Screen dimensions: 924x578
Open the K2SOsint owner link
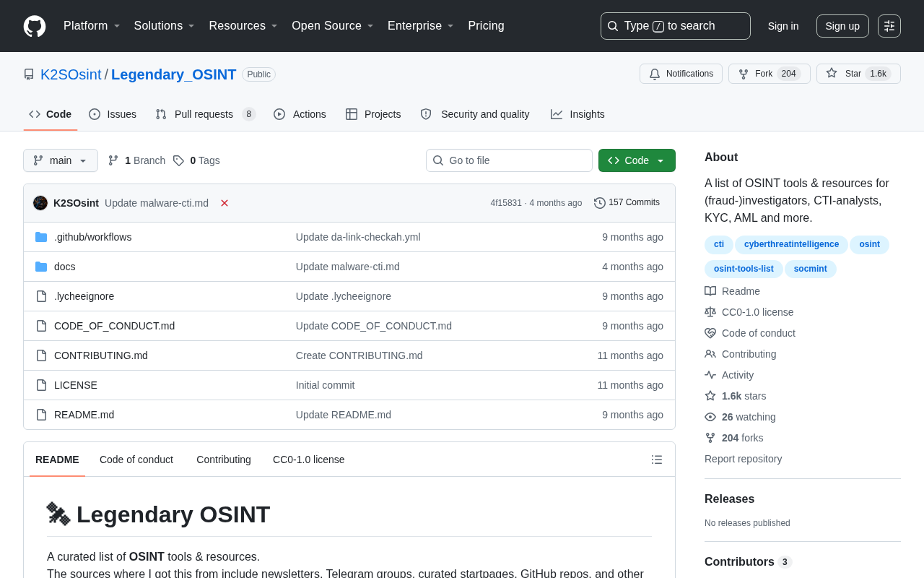(71, 74)
